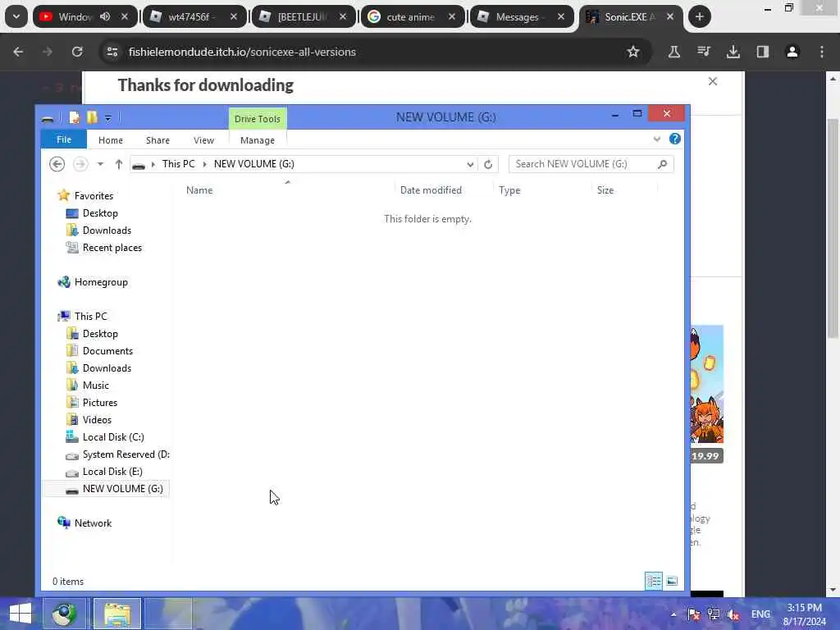Open Desktop under Favorites
The width and height of the screenshot is (840, 630).
(x=100, y=213)
